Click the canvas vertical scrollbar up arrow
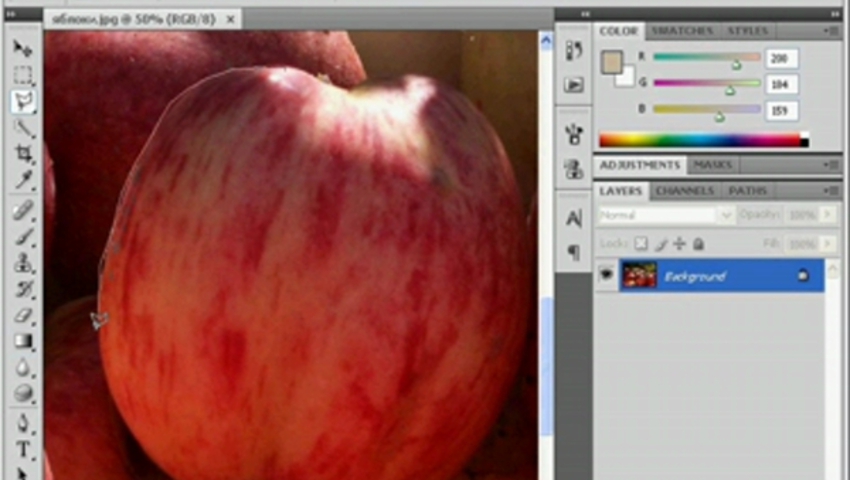 click(x=546, y=40)
